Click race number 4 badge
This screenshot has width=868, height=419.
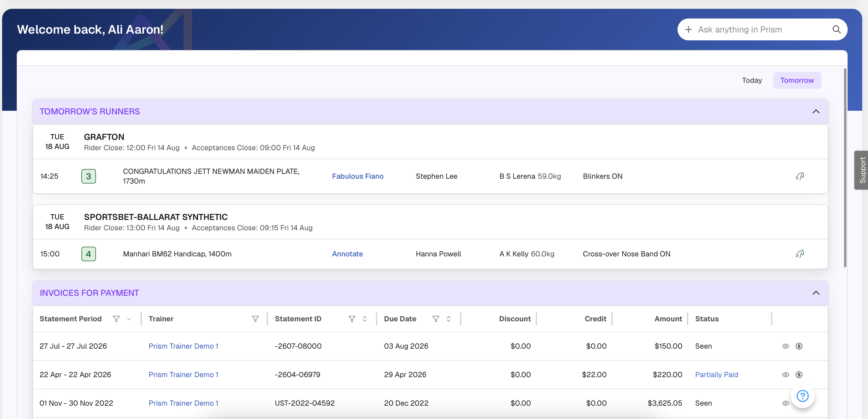point(89,254)
